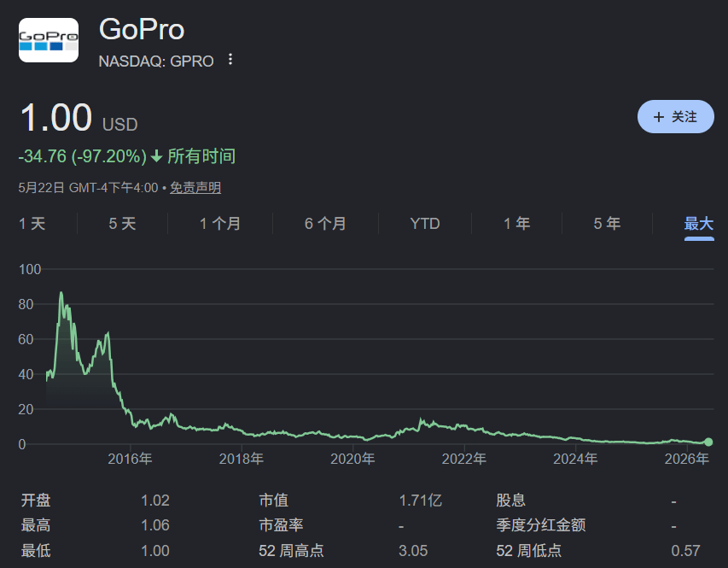Click the 股息 label
The height and width of the screenshot is (568, 728).
(x=510, y=501)
